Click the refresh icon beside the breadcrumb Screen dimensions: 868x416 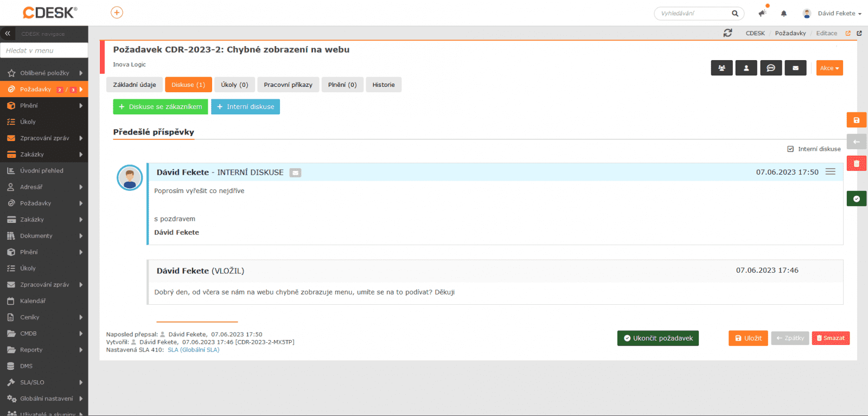pos(727,33)
